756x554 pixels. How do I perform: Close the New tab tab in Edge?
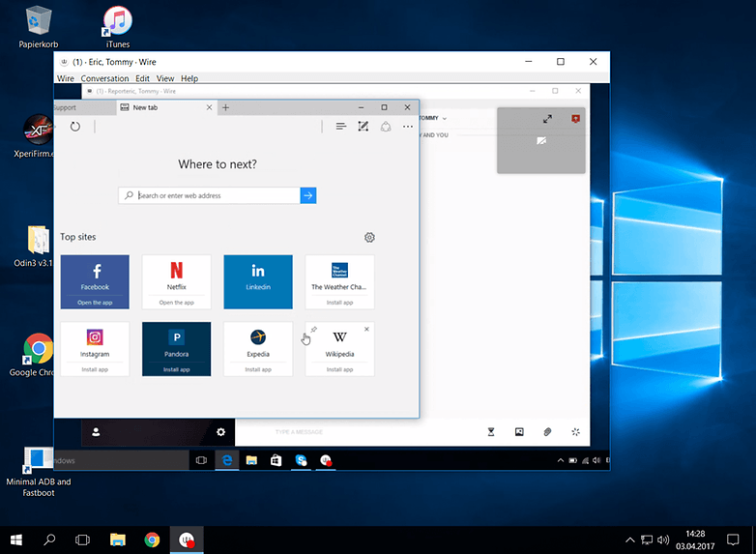click(209, 107)
